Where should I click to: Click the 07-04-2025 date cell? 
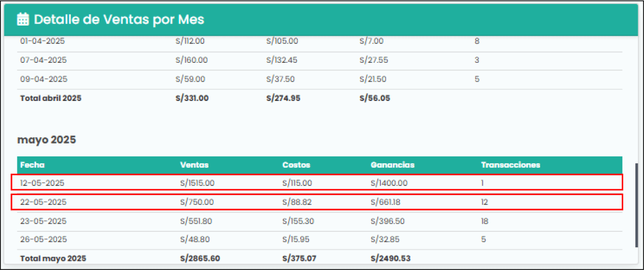pyautogui.click(x=43, y=60)
